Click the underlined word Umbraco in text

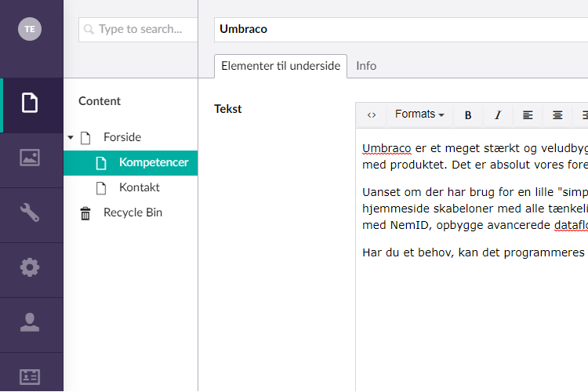387,148
